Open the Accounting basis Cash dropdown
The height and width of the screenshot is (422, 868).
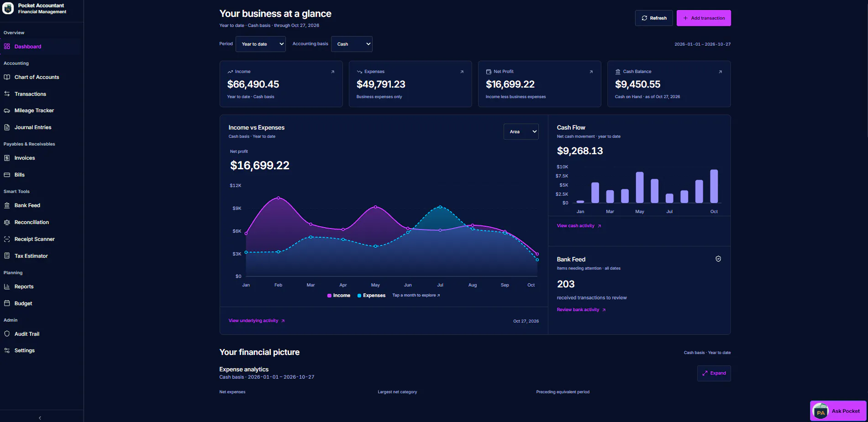point(352,44)
